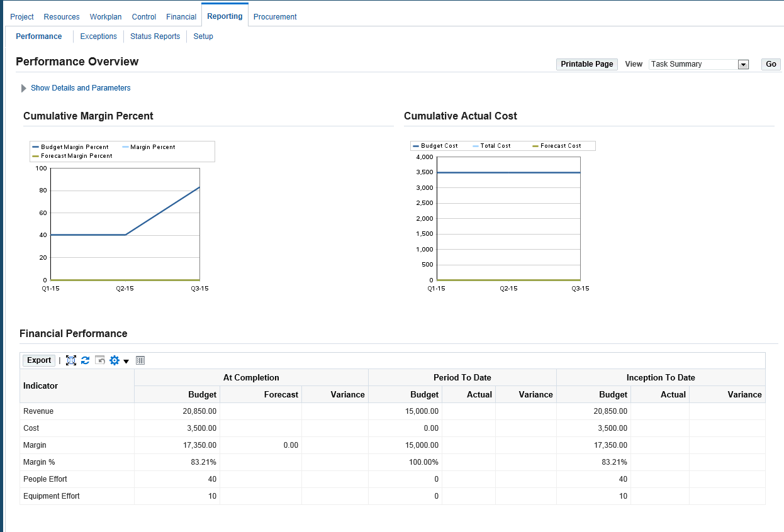Image resolution: width=784 pixels, height=532 pixels.
Task: Click the 15,000.00 Revenue period budget cell
Action: pos(405,411)
